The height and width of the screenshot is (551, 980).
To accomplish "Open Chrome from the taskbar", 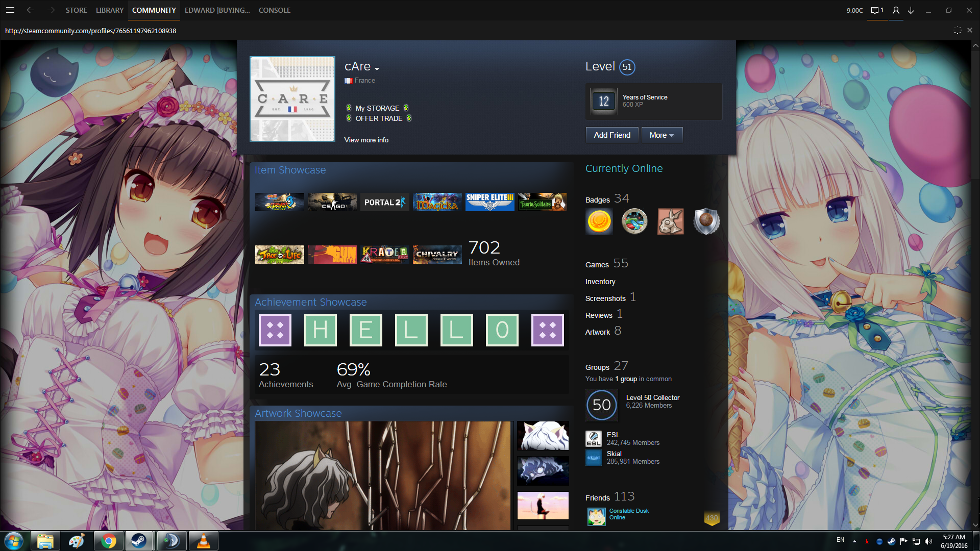I will click(108, 541).
